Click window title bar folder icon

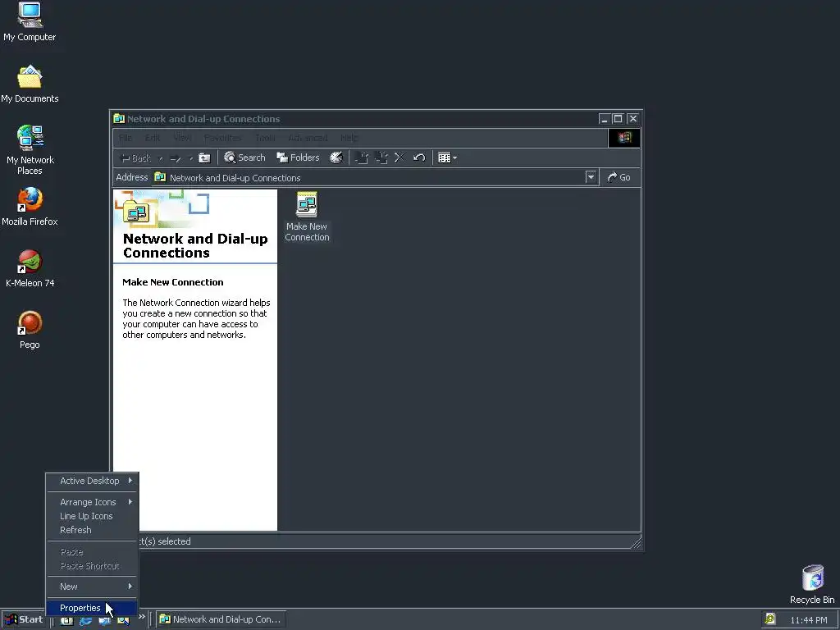(119, 119)
